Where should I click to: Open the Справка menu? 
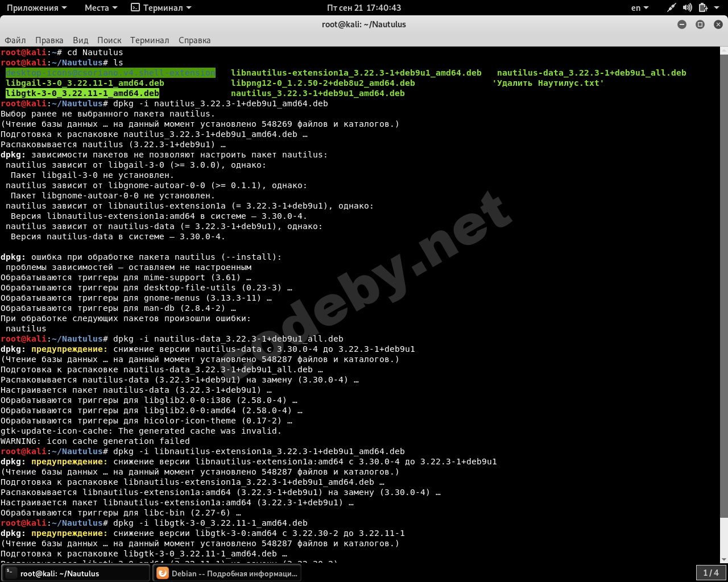195,40
